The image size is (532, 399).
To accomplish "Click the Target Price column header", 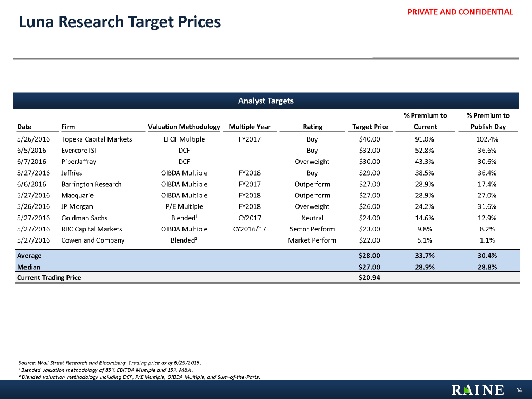I will (370, 127).
